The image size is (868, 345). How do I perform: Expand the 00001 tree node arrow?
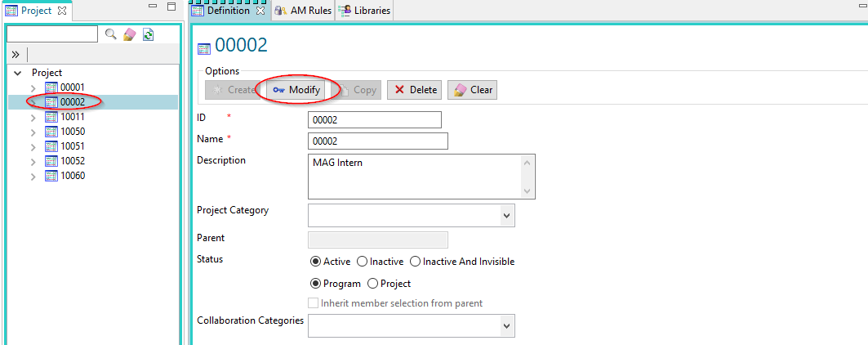pyautogui.click(x=33, y=87)
